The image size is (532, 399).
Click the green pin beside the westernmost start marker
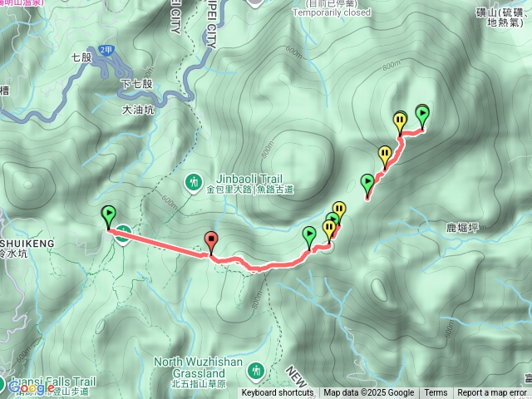point(123,236)
